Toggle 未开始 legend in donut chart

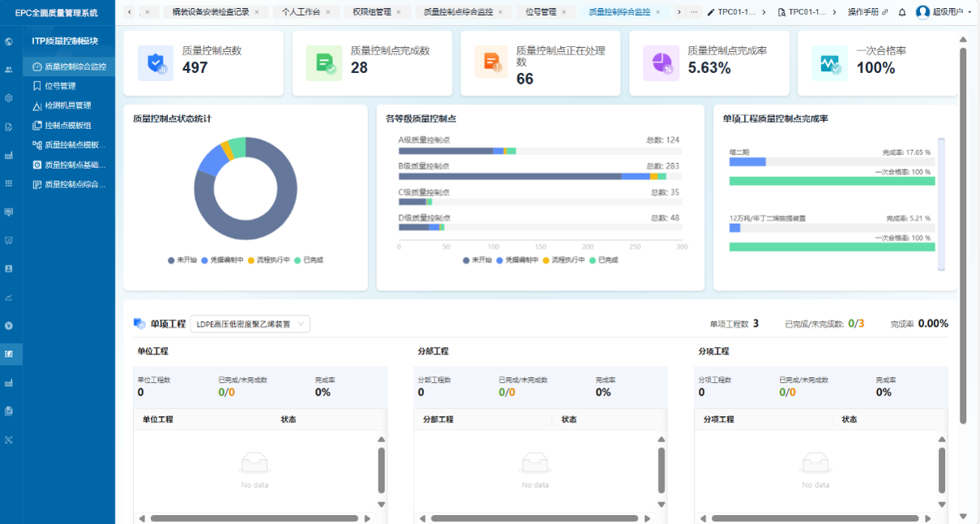point(182,260)
